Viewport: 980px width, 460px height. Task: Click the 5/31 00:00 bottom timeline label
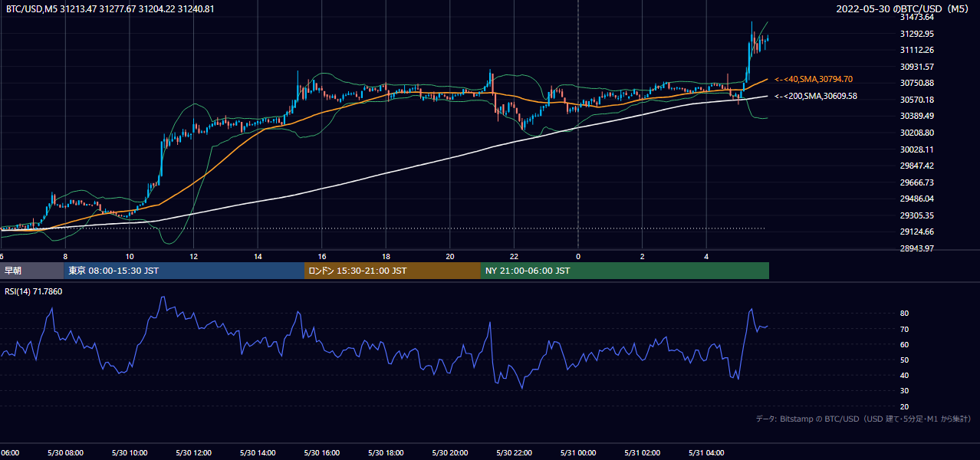point(578,453)
